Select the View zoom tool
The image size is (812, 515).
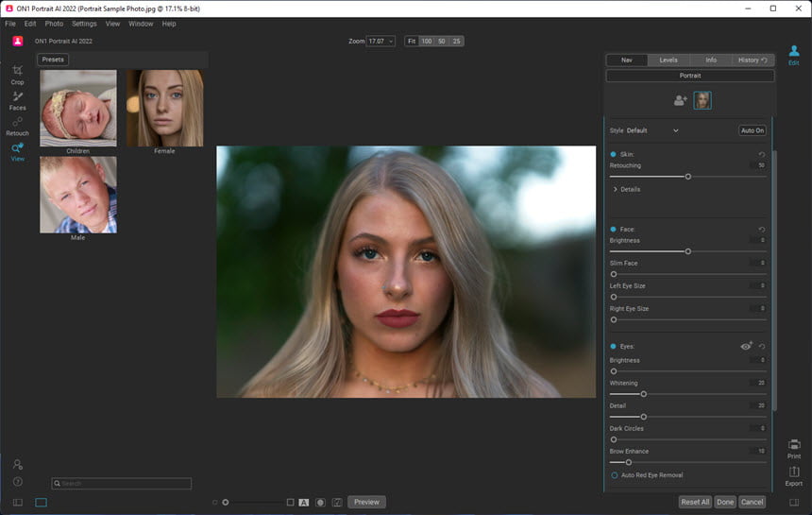(17, 152)
